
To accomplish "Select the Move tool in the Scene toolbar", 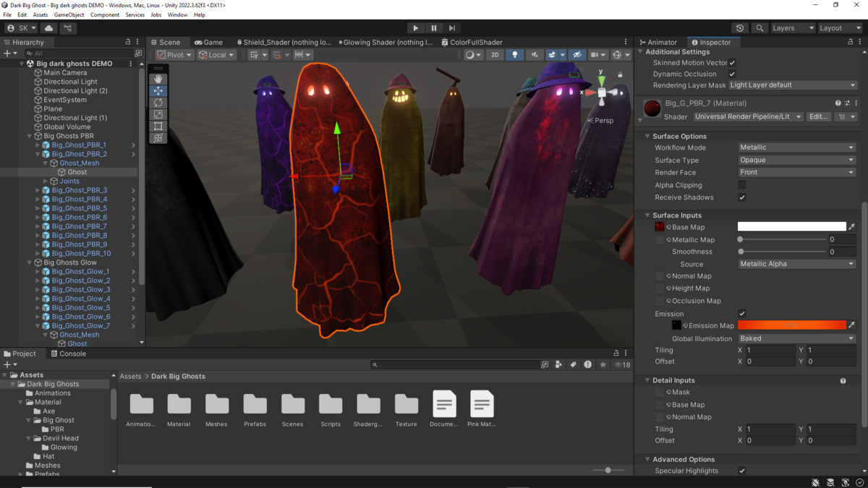I will click(158, 90).
